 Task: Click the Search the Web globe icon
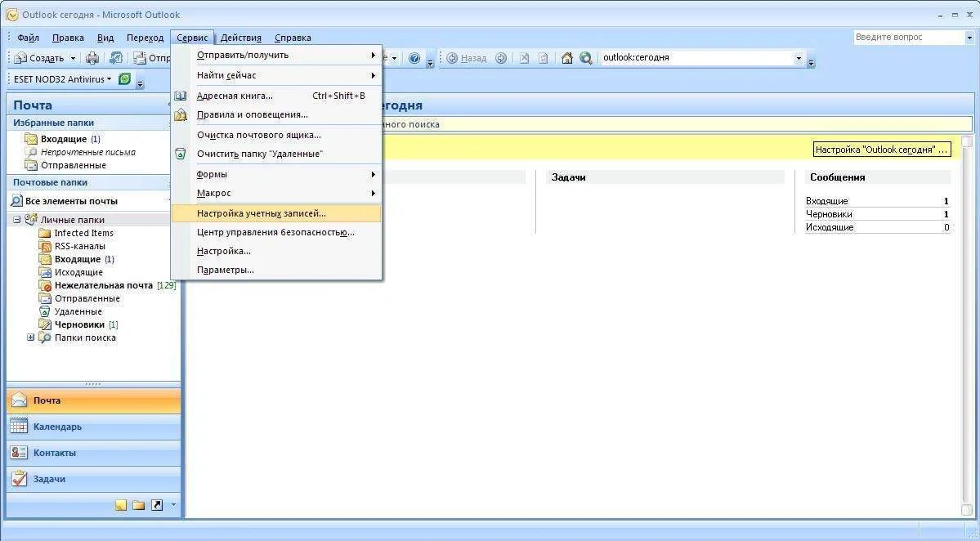585,58
